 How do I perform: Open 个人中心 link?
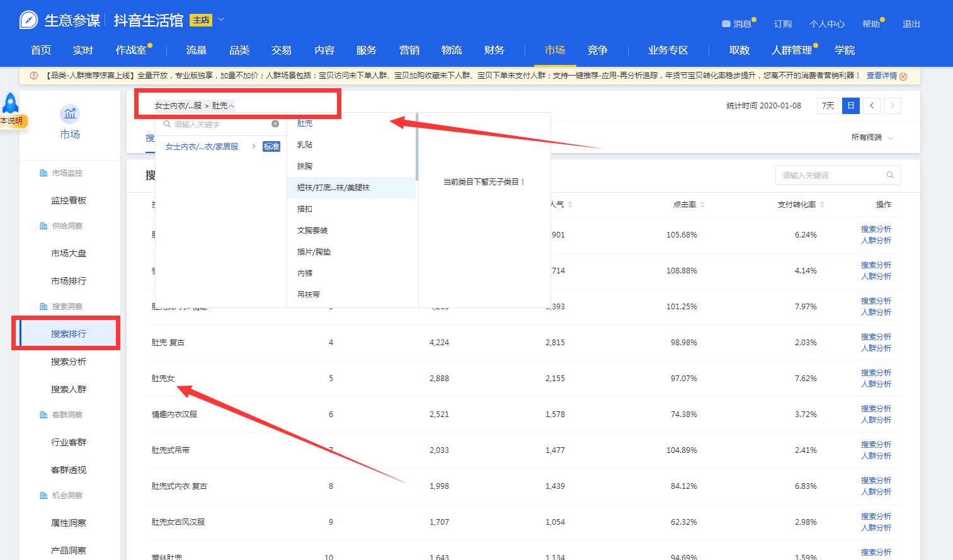[827, 24]
